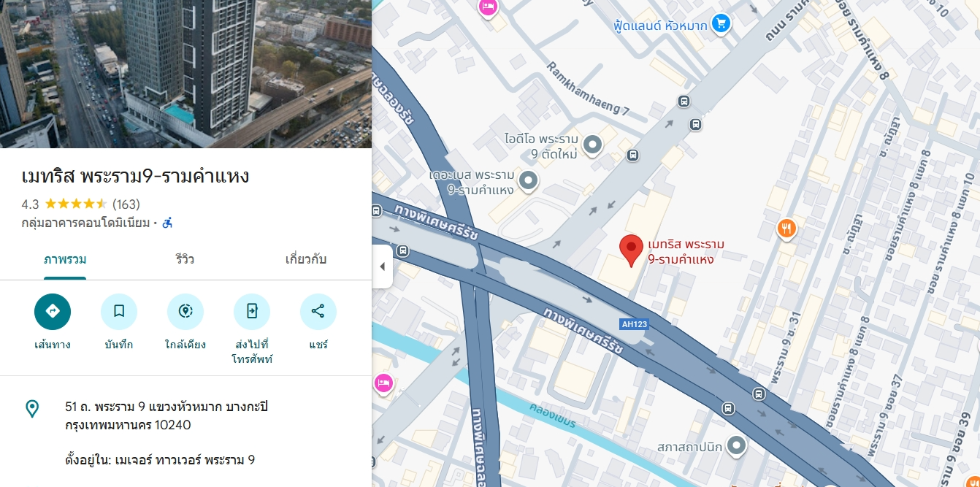The image size is (980, 487).
Task: Save place with the บันทึก bookmark icon
Action: (119, 312)
